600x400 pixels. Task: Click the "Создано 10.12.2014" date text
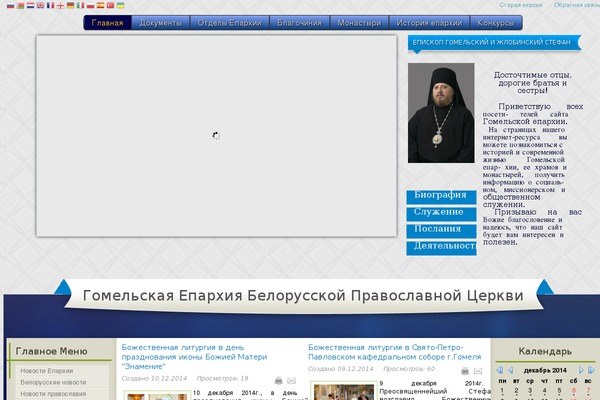[x=154, y=378]
